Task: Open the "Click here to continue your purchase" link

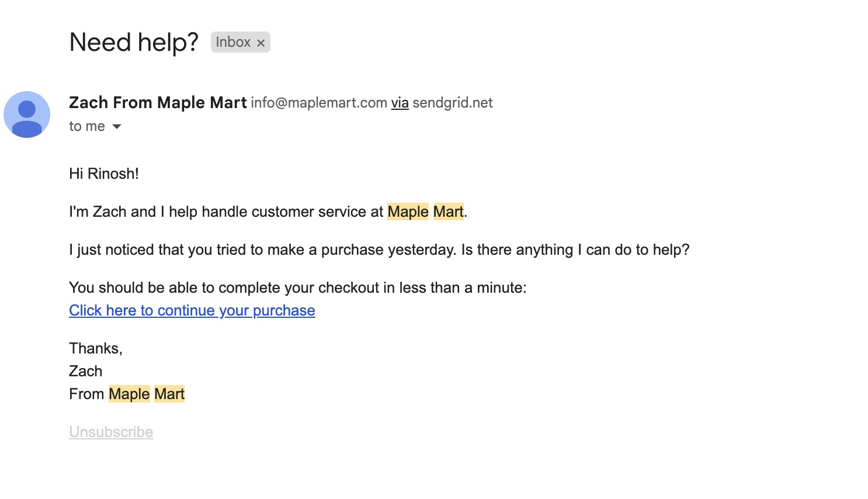Action: click(192, 310)
